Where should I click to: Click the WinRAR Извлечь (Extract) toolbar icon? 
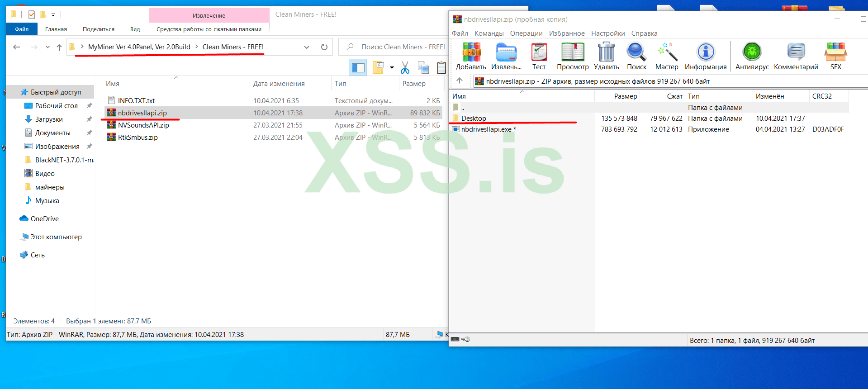pos(506,52)
